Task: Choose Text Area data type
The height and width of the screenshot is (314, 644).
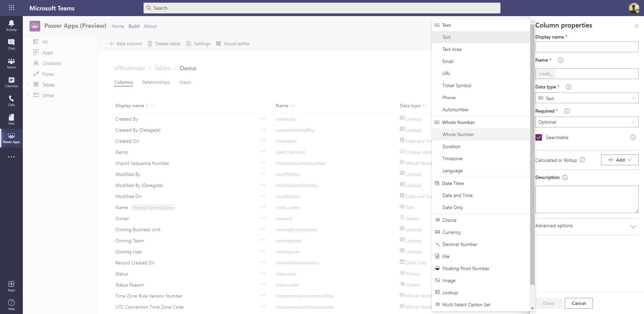Action: point(481,49)
